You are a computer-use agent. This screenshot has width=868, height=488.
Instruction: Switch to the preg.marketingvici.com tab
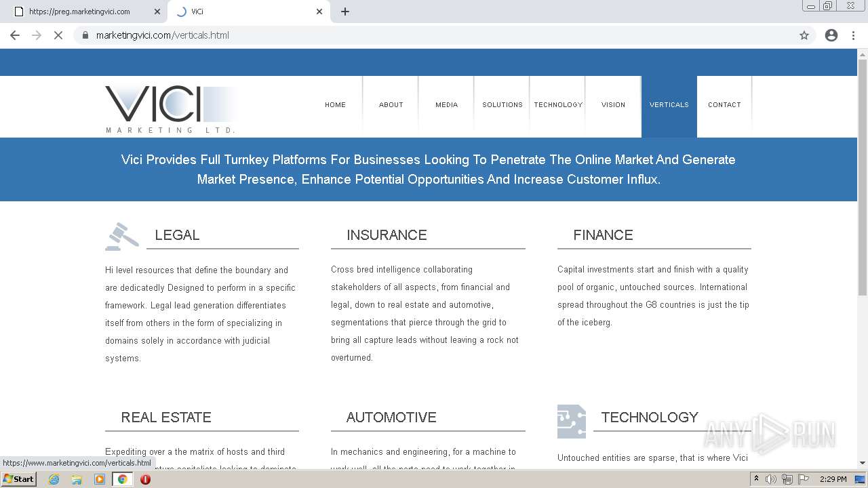(86, 12)
